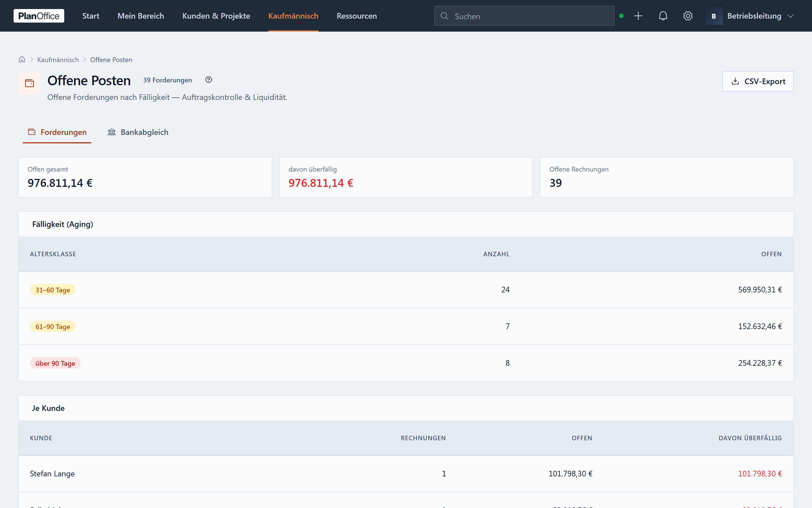The width and height of the screenshot is (812, 508).
Task: Click the 152.632,46 € amount
Action: tap(760, 326)
